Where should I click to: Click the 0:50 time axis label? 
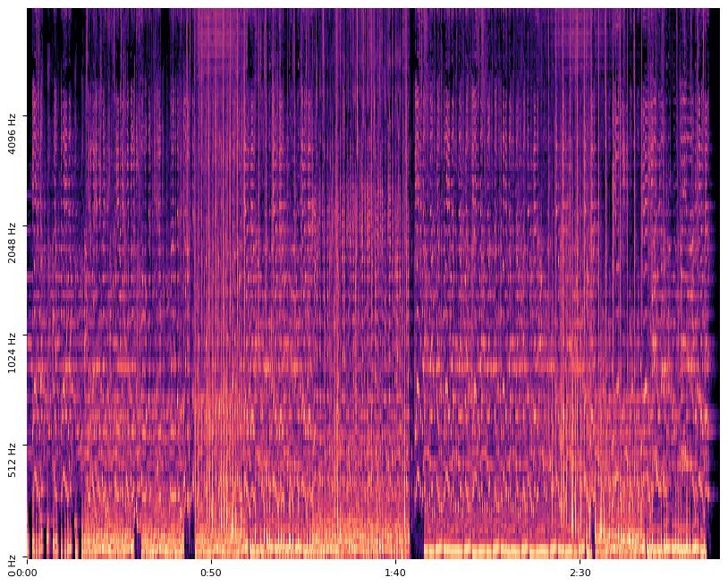click(211, 573)
